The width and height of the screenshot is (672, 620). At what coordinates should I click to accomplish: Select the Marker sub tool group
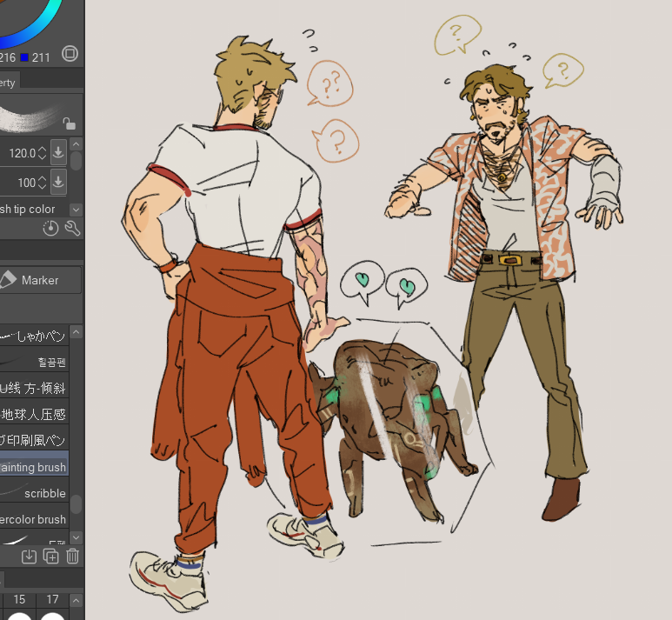point(40,280)
